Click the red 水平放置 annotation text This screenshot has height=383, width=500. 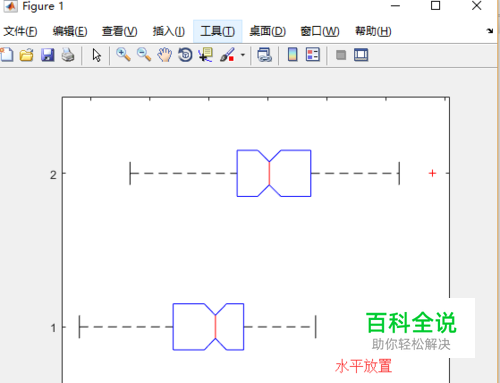pos(364,366)
